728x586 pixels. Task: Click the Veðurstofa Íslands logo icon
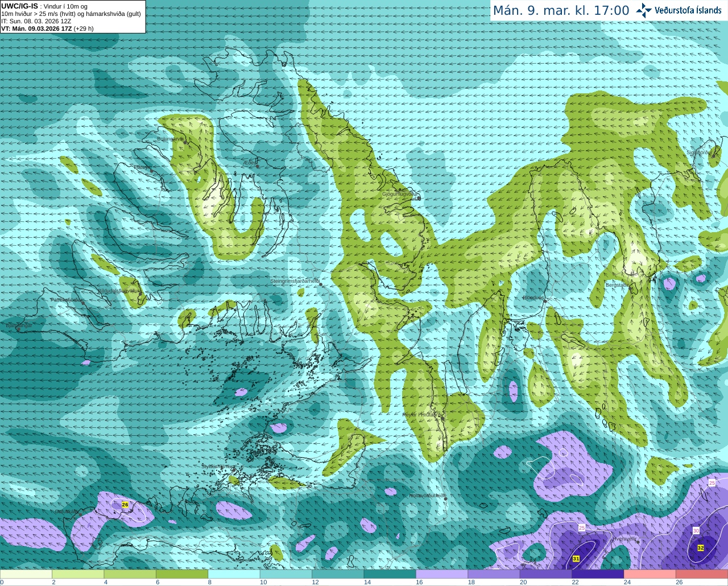click(644, 10)
